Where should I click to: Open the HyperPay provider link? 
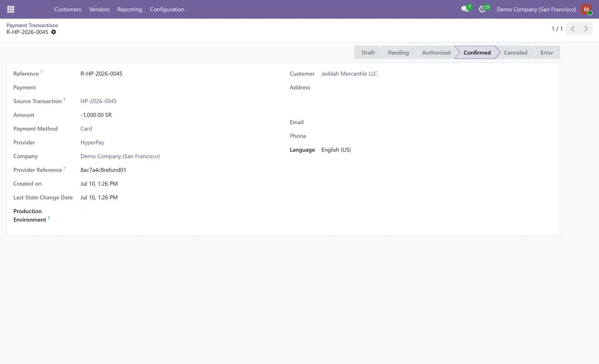[x=92, y=142]
